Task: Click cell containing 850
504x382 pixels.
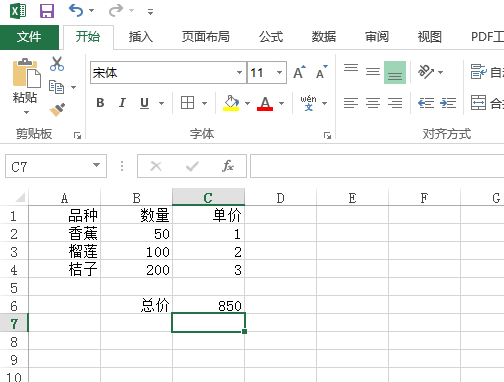Action: pyautogui.click(x=208, y=305)
